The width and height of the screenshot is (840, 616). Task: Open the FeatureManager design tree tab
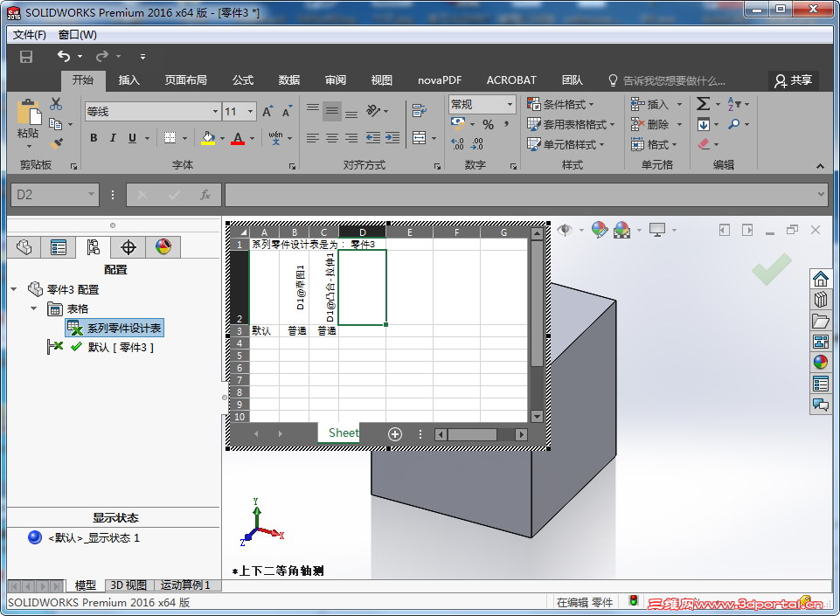pyautogui.click(x=24, y=247)
